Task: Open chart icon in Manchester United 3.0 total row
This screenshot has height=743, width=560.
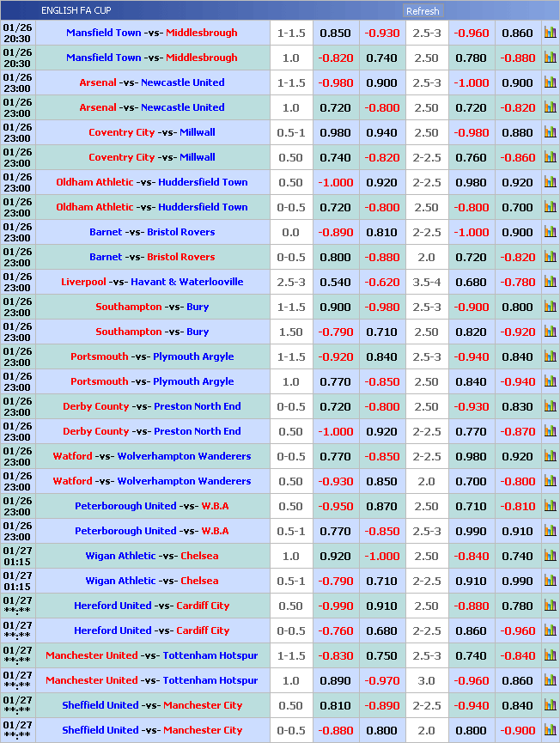Action: [550, 680]
